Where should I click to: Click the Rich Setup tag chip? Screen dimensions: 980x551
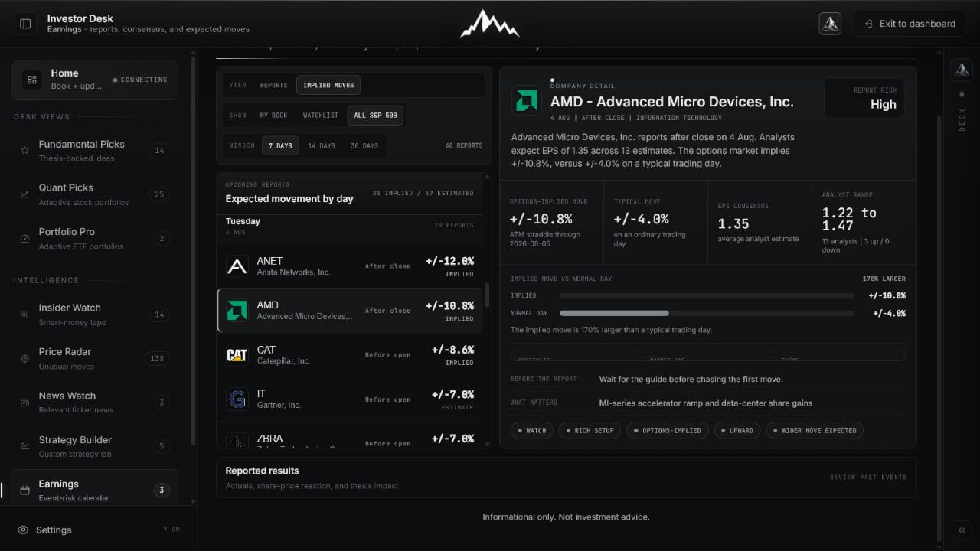click(590, 430)
